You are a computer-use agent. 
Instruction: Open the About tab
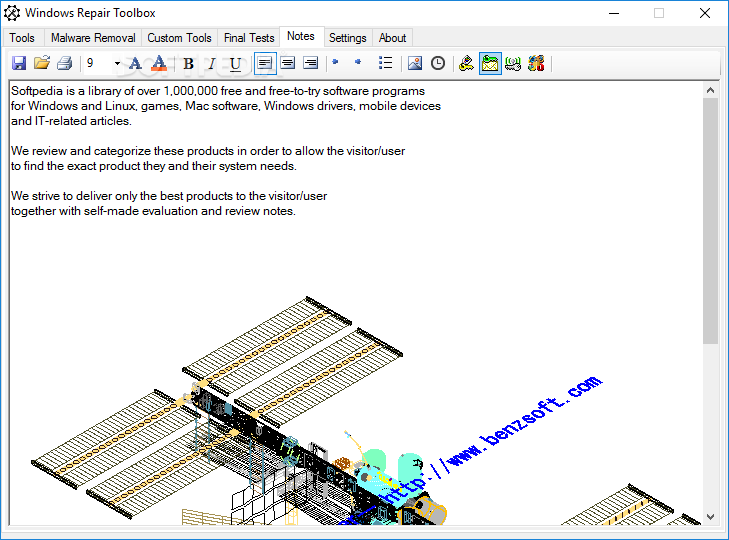coord(392,38)
